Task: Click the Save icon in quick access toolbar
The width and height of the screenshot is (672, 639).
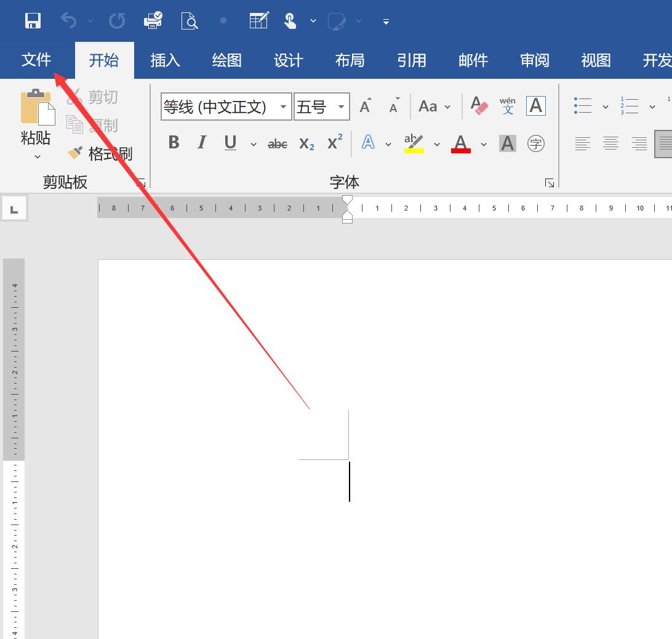Action: 33,21
